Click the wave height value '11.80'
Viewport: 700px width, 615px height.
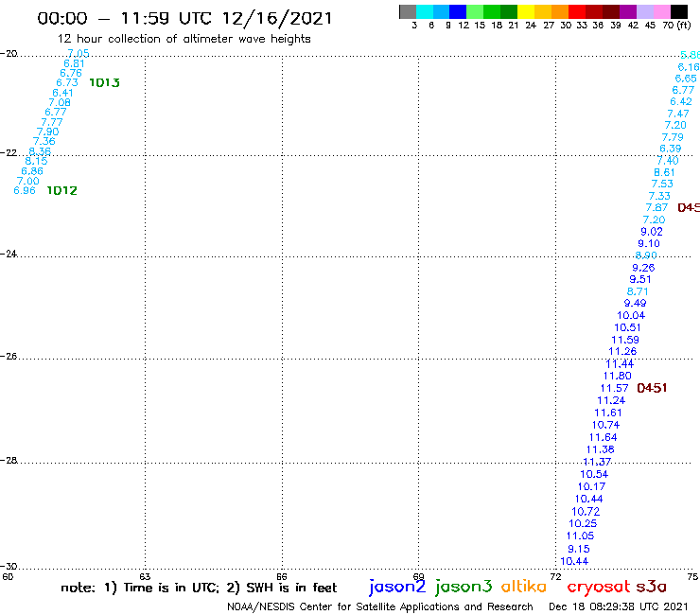tap(617, 376)
